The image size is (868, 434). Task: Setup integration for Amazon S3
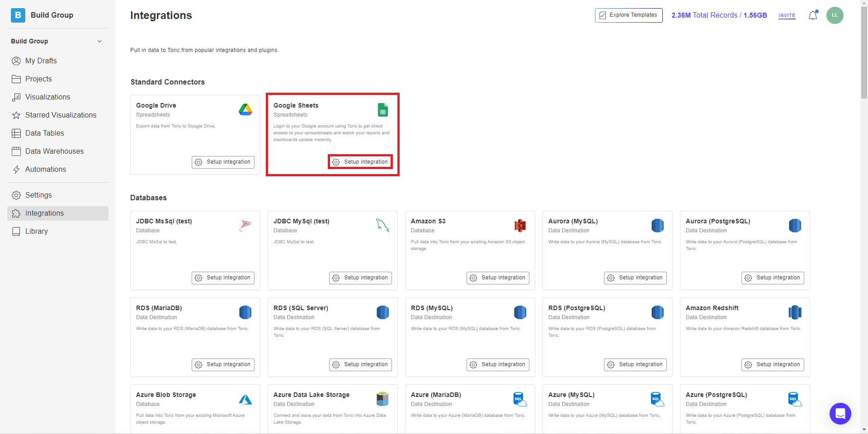(498, 278)
